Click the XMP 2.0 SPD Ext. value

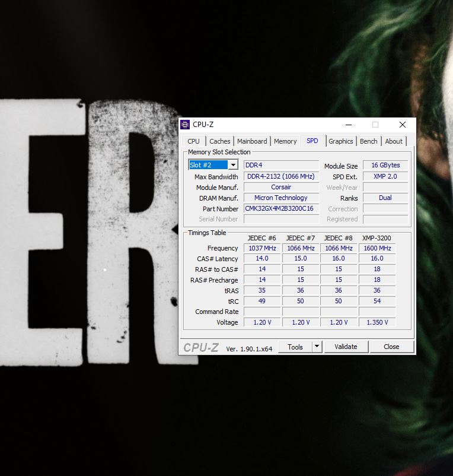[x=385, y=176]
